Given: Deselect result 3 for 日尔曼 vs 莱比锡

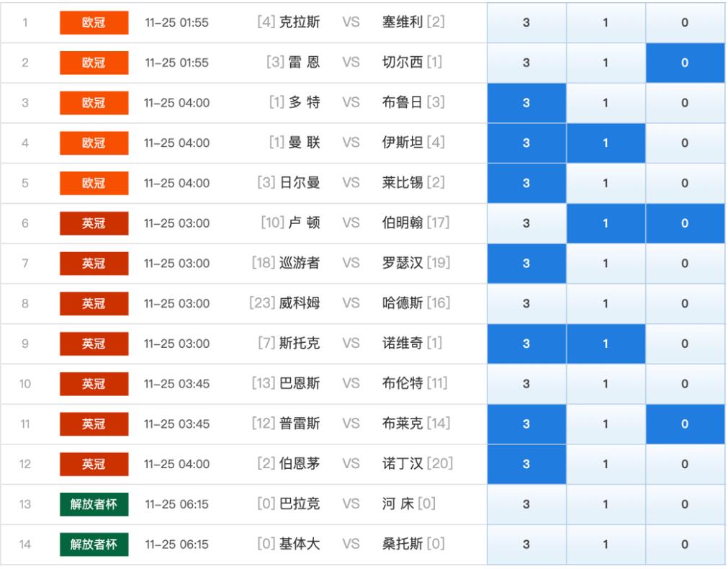Looking at the screenshot, I should coord(526,183).
